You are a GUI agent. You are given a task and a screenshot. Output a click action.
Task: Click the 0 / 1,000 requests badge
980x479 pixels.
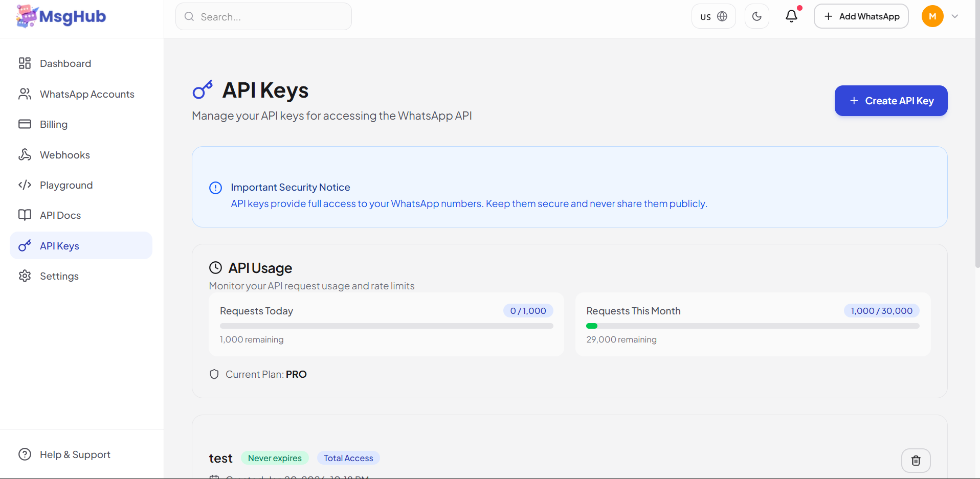point(528,311)
